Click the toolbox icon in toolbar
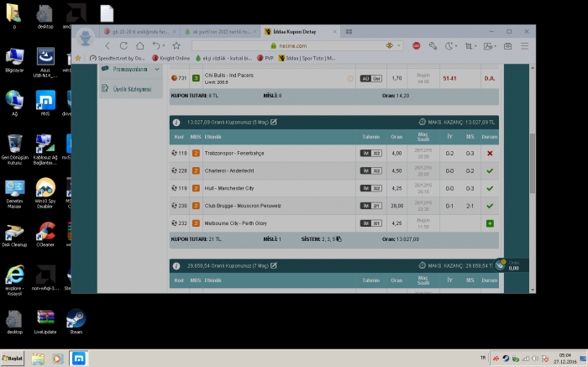Image resolution: width=588 pixels, height=367 pixels. [507, 45]
